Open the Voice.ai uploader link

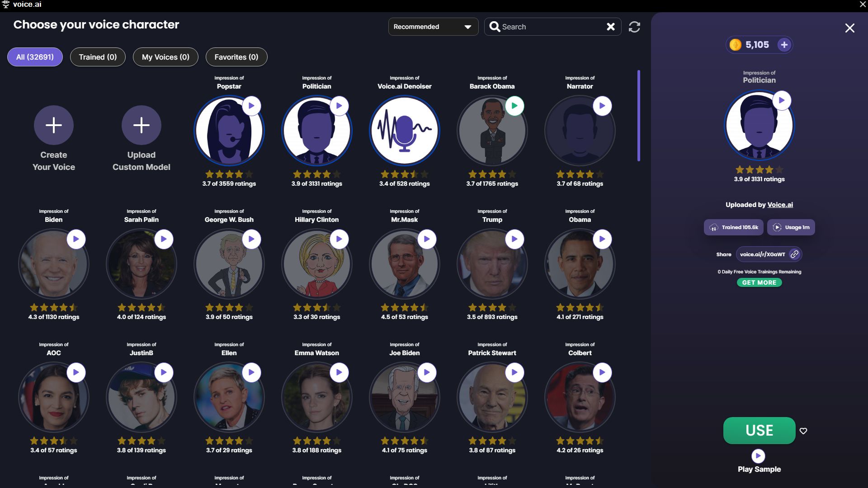[x=780, y=205]
